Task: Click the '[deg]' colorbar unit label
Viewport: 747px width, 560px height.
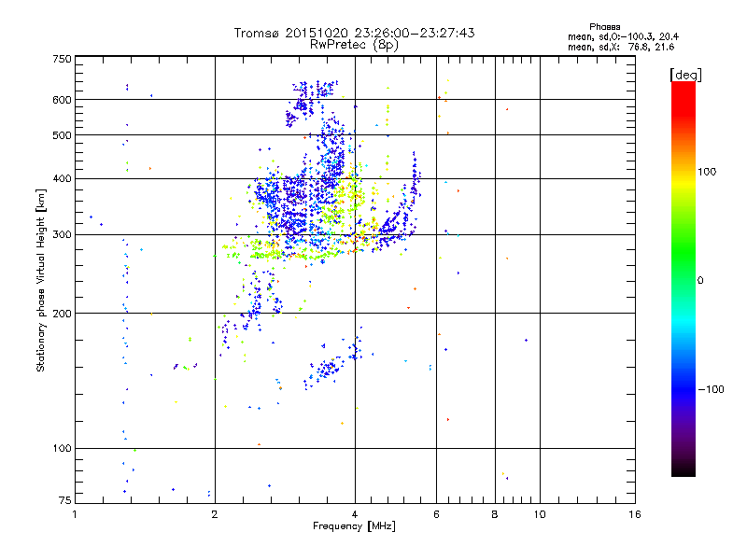Action: coord(685,76)
